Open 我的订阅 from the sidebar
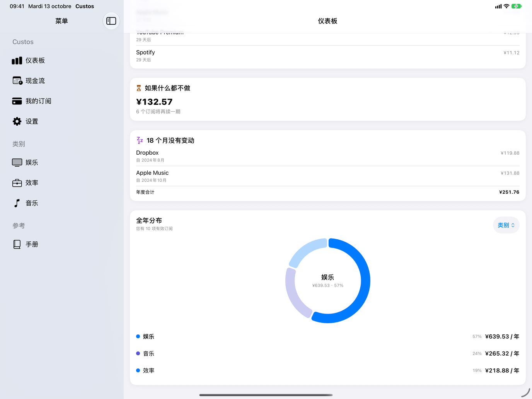Viewport: 532px width, 399px height. [x=62, y=101]
